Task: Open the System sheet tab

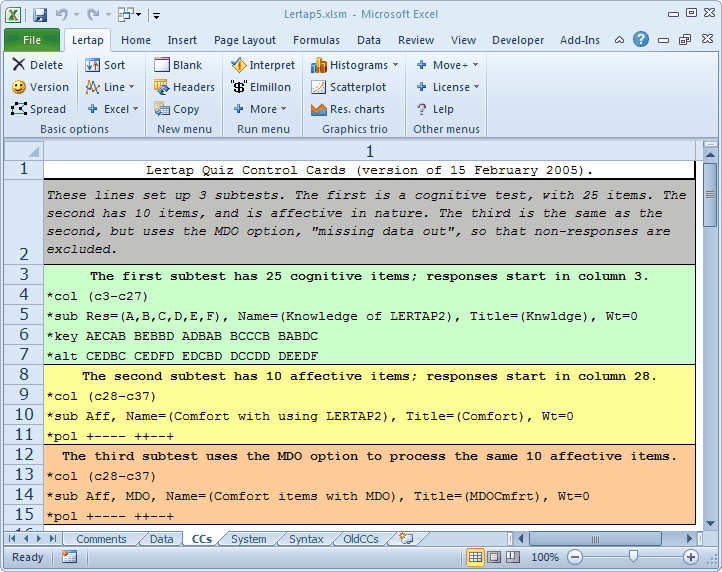Action: 248,539
